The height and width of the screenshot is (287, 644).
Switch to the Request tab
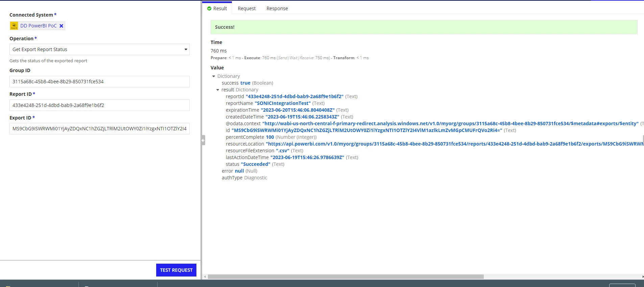point(246,8)
